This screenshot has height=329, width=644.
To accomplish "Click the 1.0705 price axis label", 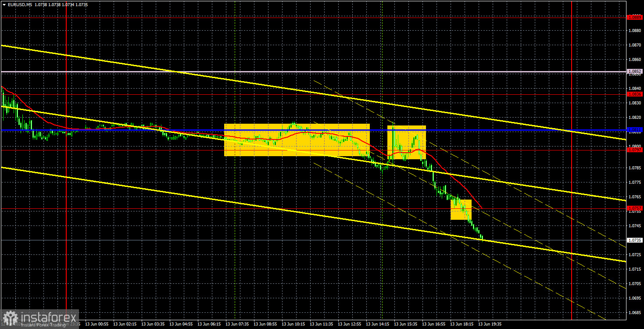I will pyautogui.click(x=635, y=284).
